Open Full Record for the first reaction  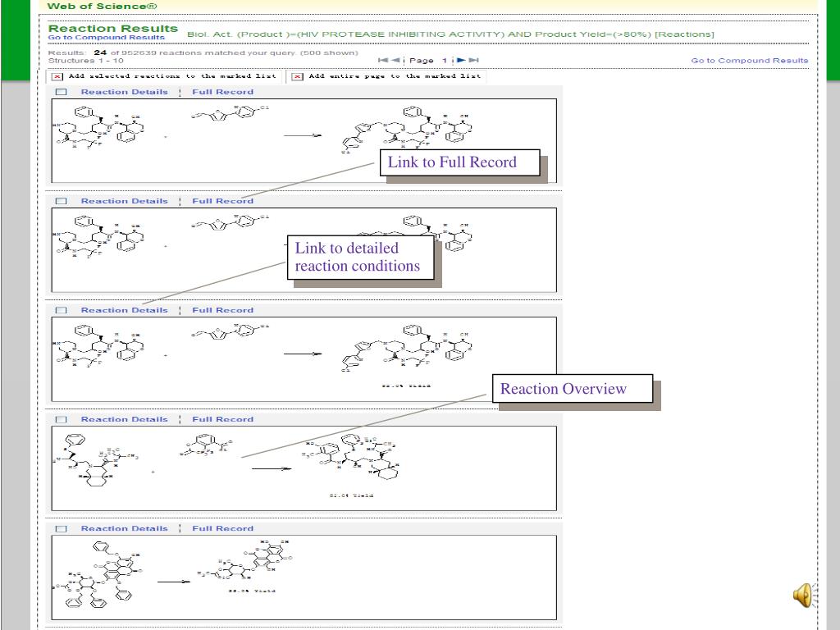(223, 92)
